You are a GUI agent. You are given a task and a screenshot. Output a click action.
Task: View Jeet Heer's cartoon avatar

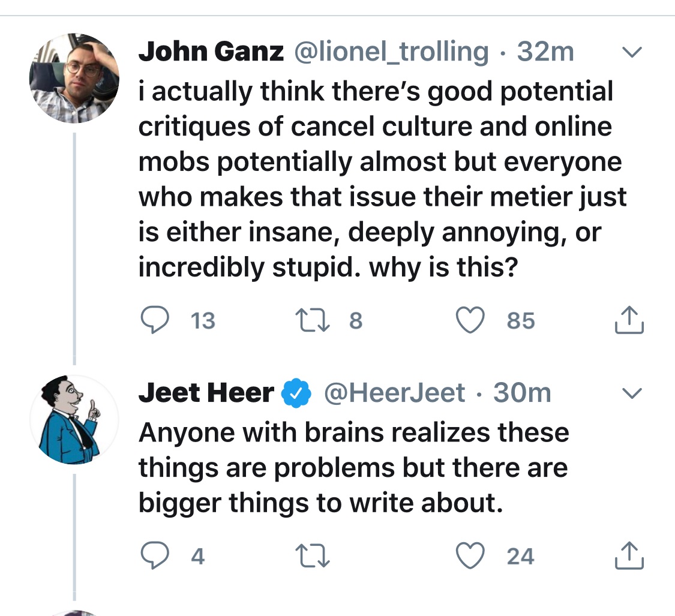click(74, 420)
